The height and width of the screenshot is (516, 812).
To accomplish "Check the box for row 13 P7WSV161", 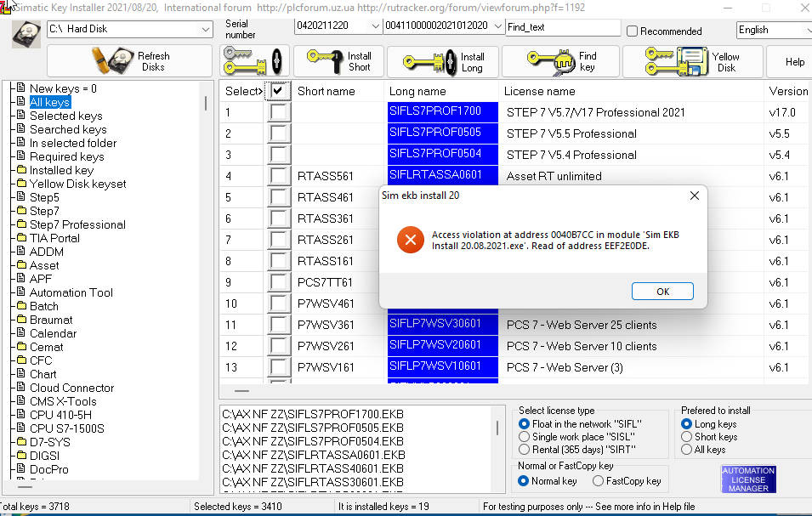I will [278, 367].
